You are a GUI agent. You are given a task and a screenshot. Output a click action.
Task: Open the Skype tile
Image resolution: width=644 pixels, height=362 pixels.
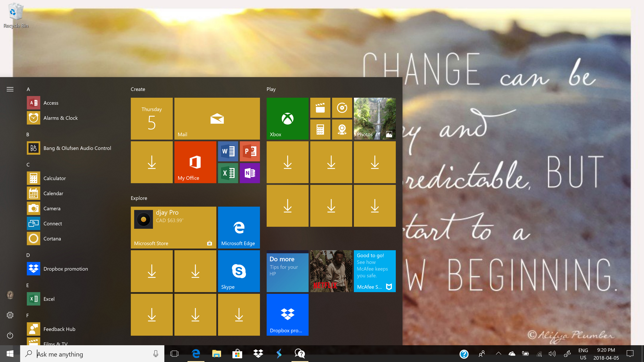pos(239,271)
